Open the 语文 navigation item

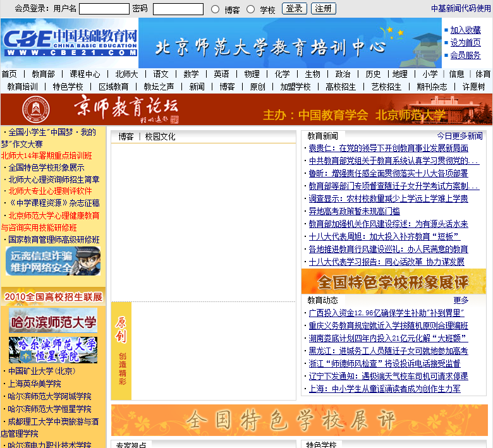161,74
